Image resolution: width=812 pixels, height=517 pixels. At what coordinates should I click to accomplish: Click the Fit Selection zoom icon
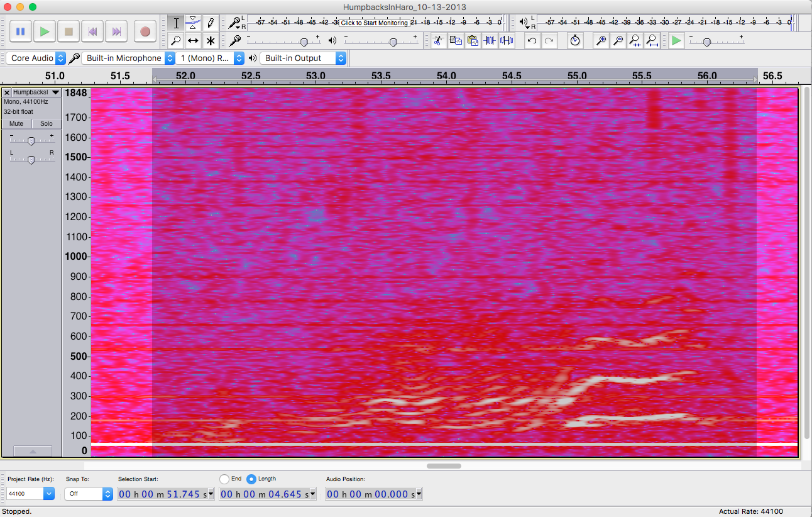pos(635,41)
